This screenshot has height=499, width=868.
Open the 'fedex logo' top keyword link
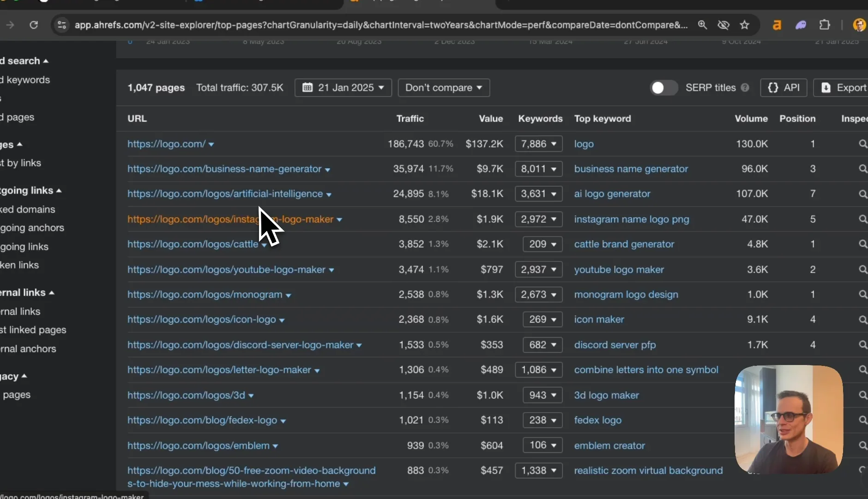[x=597, y=420]
